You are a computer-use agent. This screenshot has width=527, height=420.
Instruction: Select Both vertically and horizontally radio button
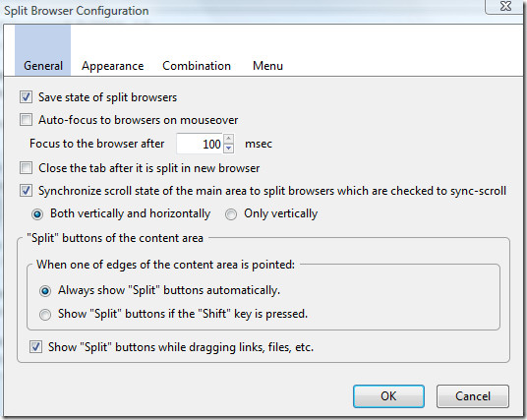tap(37, 214)
